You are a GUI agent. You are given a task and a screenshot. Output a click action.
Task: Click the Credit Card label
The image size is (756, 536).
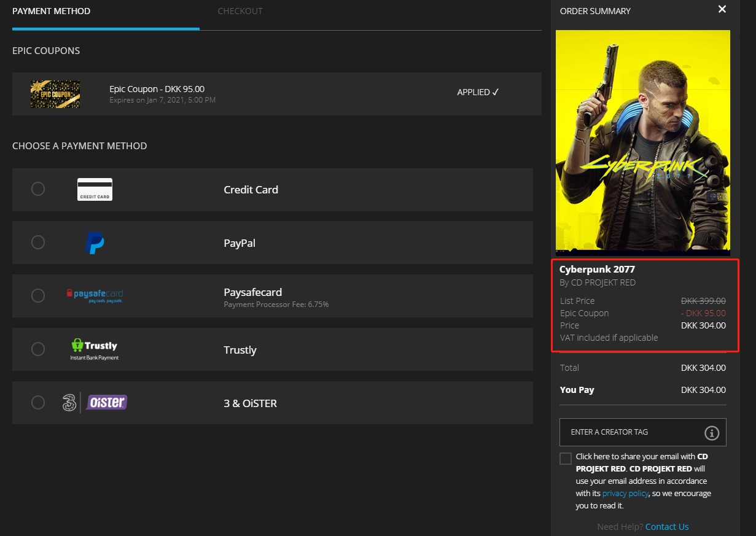click(x=251, y=190)
